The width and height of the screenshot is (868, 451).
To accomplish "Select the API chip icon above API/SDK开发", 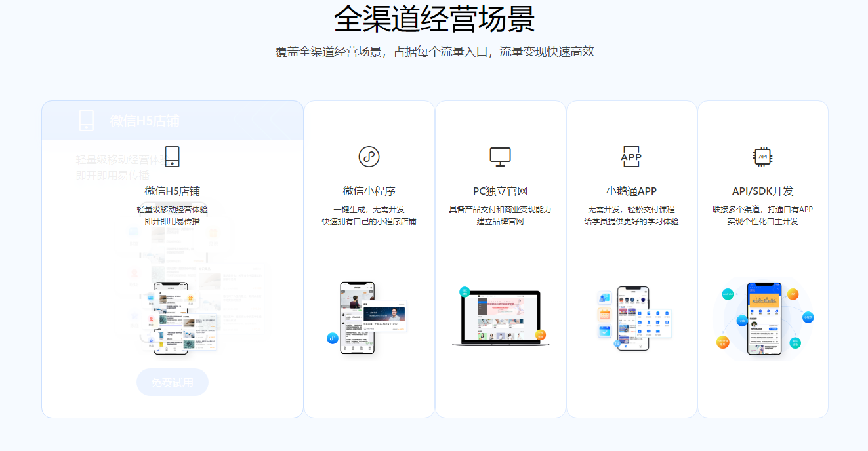I will point(762,157).
